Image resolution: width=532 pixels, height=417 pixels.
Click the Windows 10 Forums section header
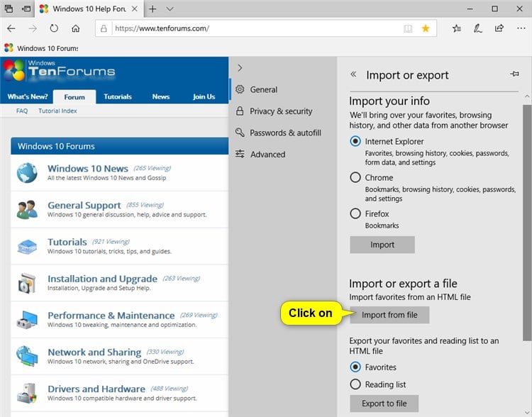(x=119, y=146)
